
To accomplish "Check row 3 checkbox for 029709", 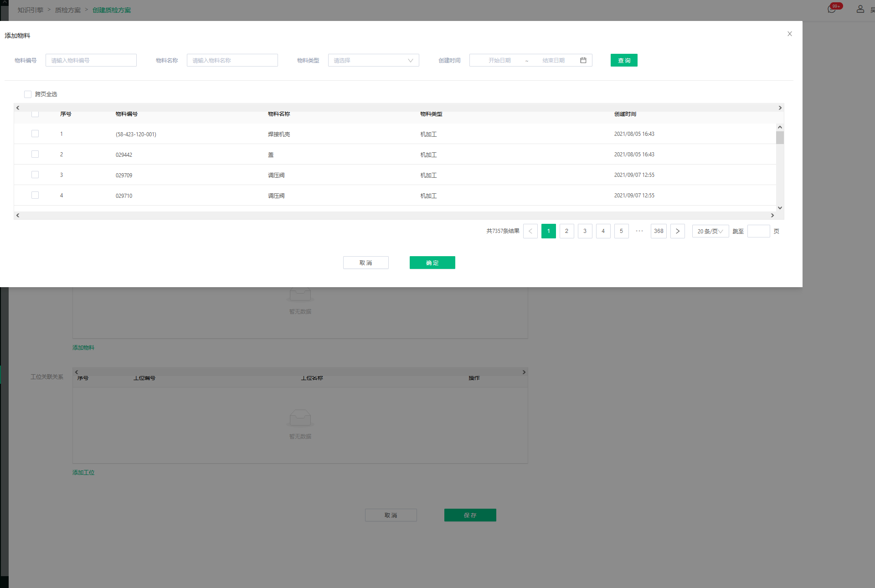I will coord(35,175).
